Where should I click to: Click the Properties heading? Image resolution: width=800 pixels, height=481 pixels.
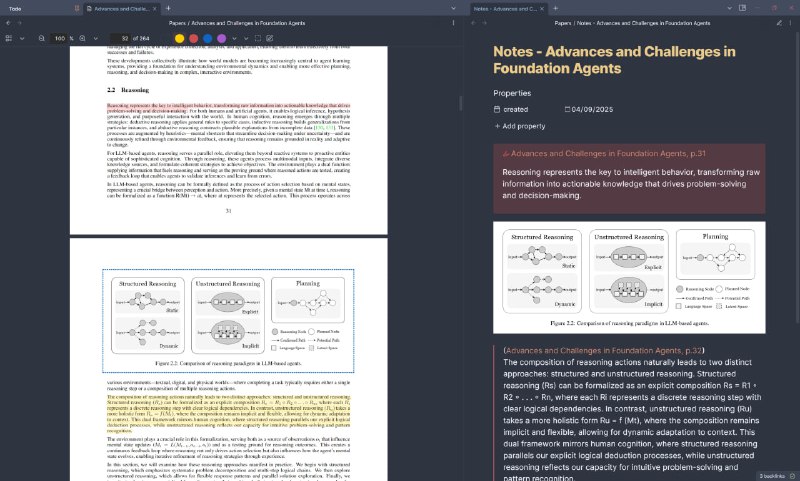(512, 93)
